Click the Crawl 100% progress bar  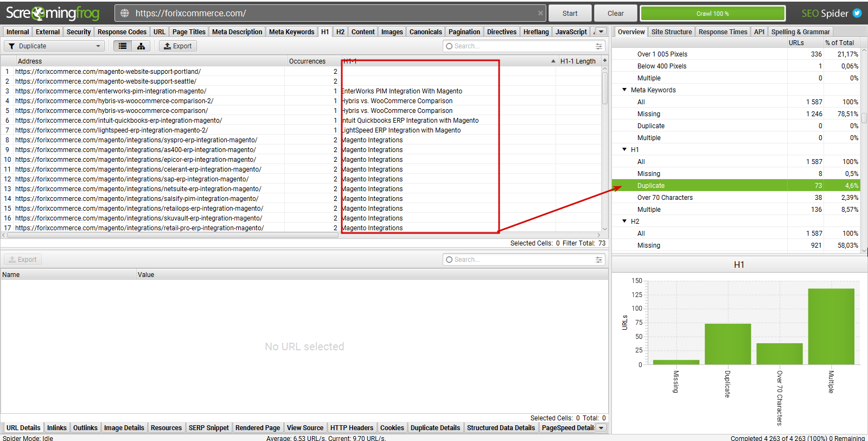(x=713, y=13)
